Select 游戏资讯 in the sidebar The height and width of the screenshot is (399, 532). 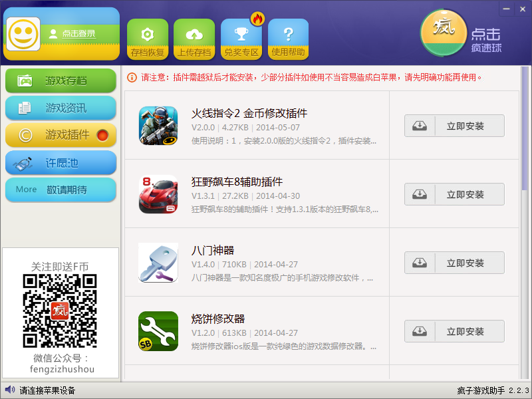click(61, 108)
